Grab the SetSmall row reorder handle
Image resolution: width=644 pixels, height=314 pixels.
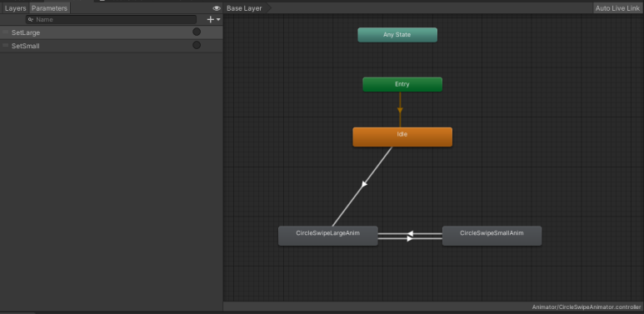click(x=5, y=46)
